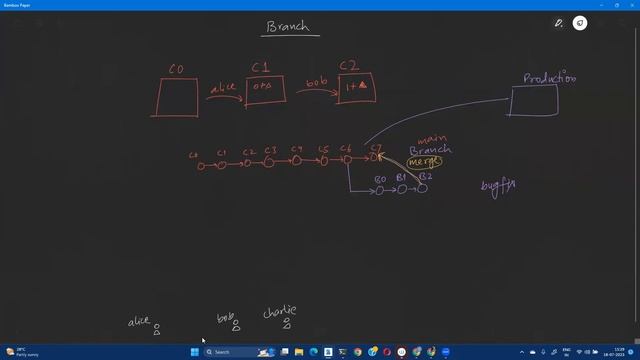
Task: Open Google Chrome from taskbar
Action: point(358,352)
